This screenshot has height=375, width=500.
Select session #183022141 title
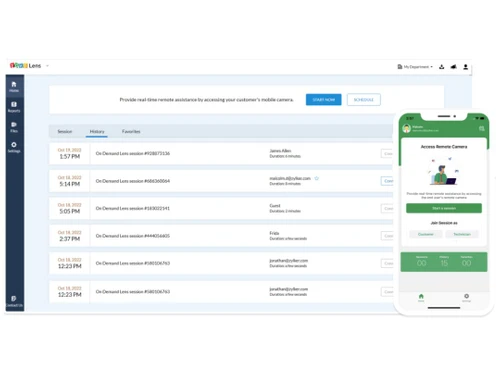(133, 208)
